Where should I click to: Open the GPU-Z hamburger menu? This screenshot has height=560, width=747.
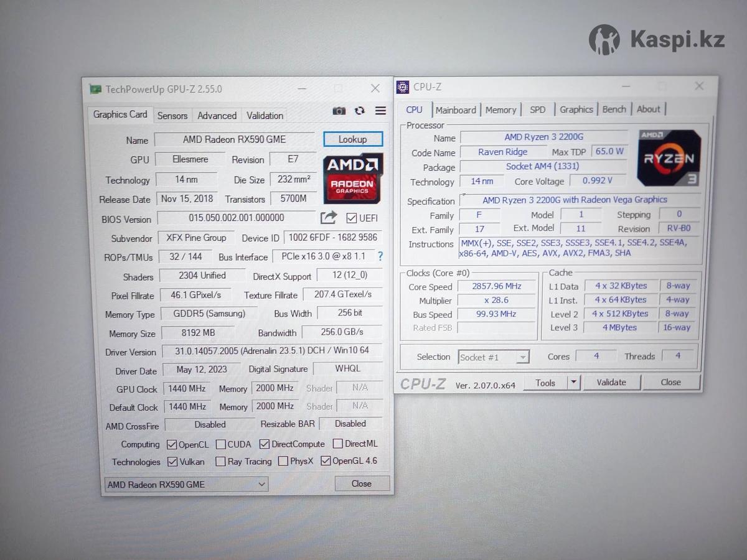[380, 111]
